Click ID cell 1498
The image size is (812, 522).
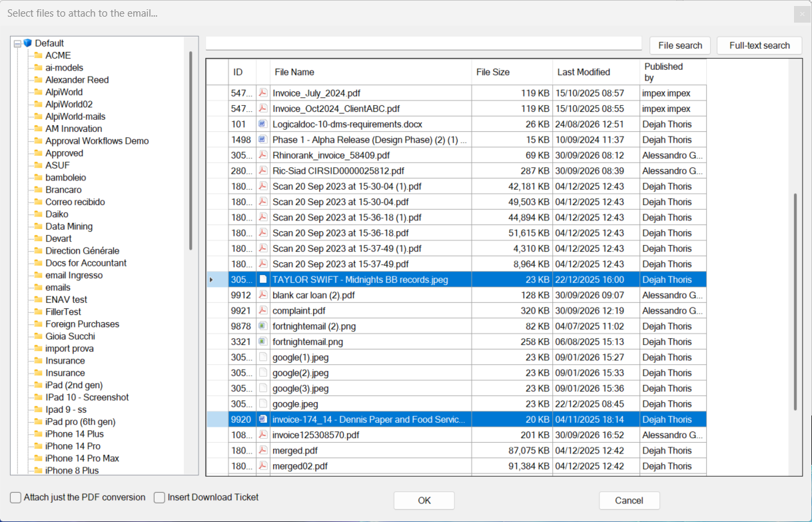241,140
